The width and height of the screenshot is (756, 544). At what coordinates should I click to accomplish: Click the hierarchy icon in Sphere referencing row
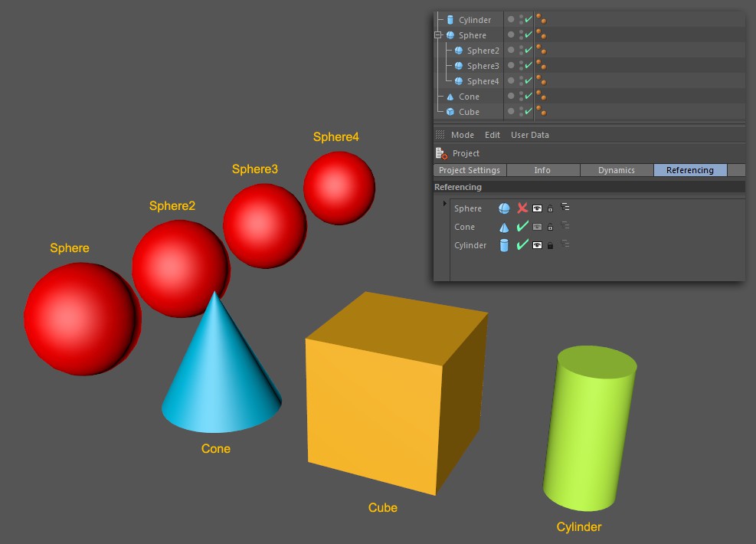pyautogui.click(x=565, y=208)
